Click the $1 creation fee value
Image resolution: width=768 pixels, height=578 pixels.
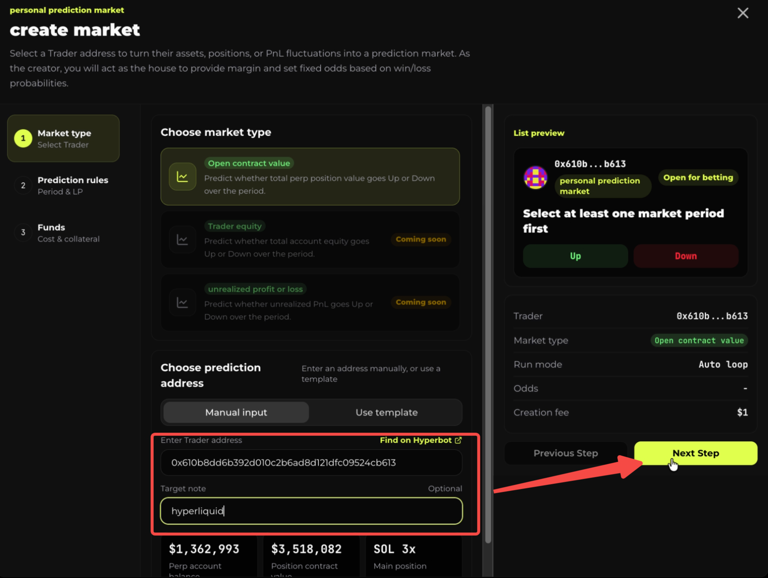point(743,412)
